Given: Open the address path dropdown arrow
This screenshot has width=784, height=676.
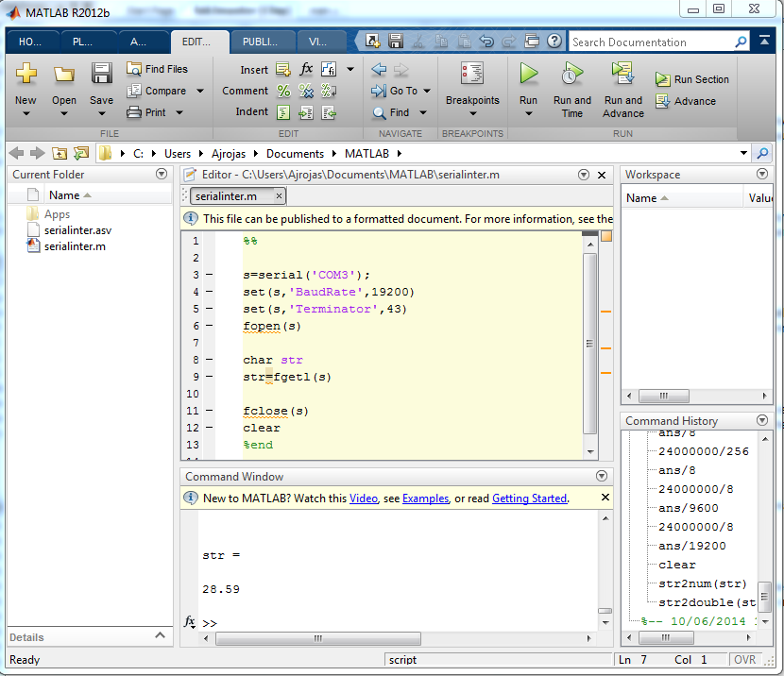Looking at the screenshot, I should tap(743, 154).
